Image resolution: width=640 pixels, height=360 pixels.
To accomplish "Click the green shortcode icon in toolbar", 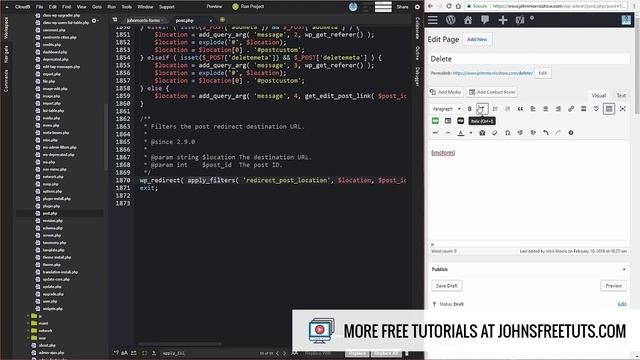I will point(435,121).
